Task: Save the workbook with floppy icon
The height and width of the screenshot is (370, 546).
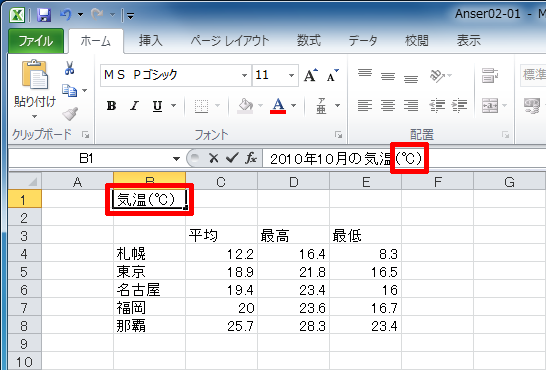Action: click(44, 15)
